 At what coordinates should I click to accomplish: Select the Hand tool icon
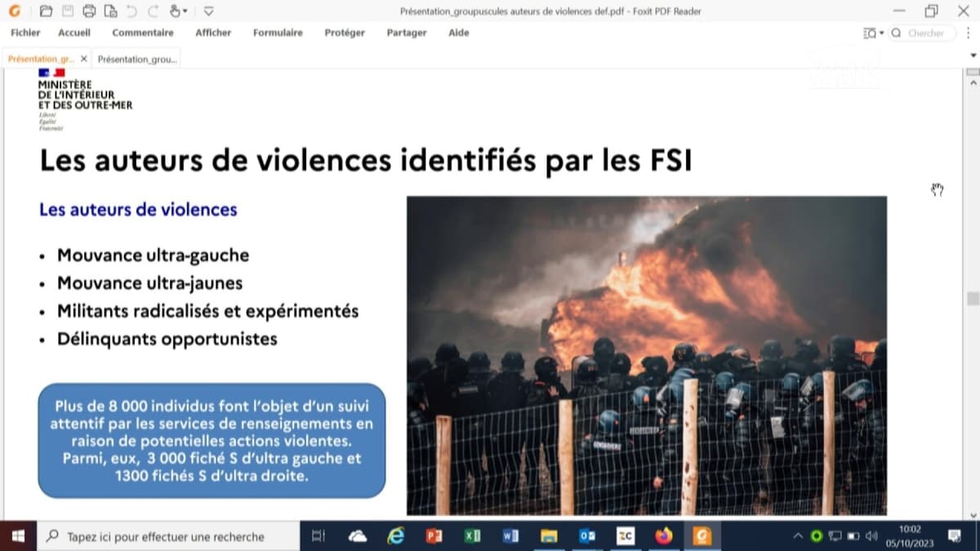pyautogui.click(x=174, y=11)
